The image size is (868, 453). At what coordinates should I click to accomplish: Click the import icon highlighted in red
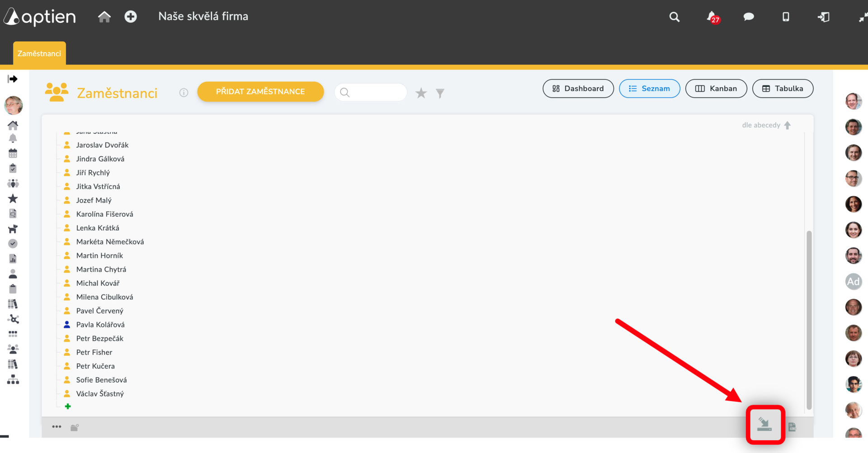(764, 424)
